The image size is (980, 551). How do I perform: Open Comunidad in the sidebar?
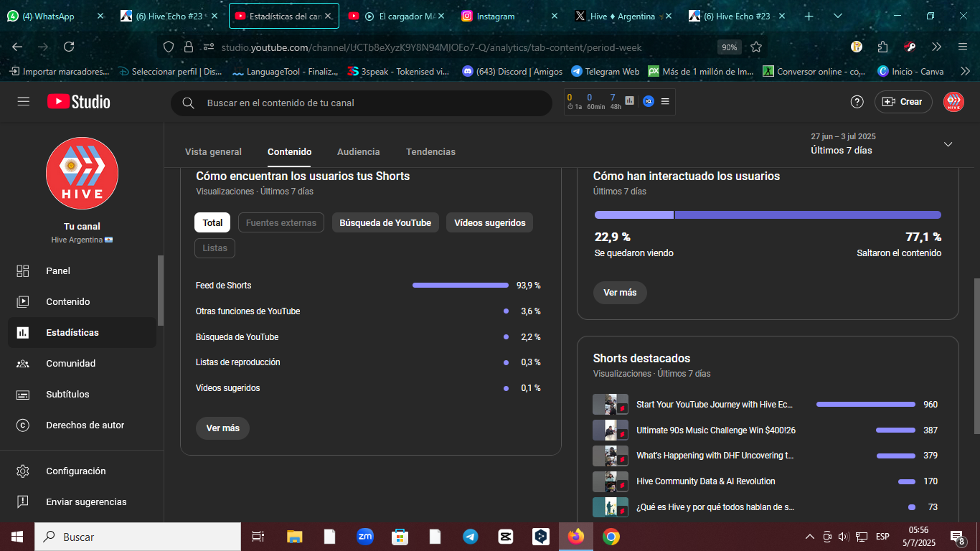click(83, 363)
